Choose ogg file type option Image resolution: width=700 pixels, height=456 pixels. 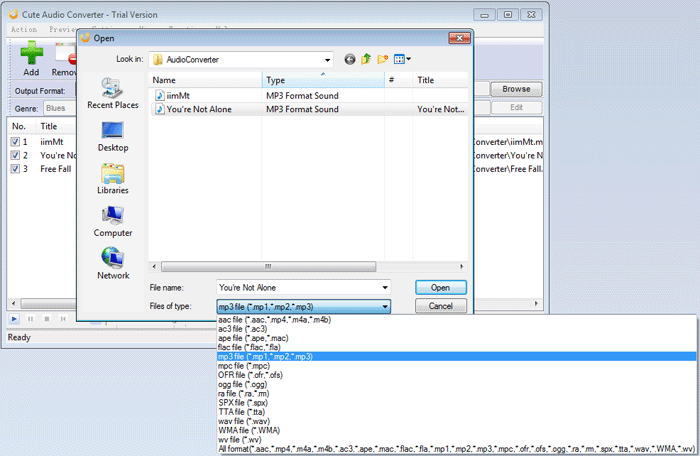tap(456, 384)
